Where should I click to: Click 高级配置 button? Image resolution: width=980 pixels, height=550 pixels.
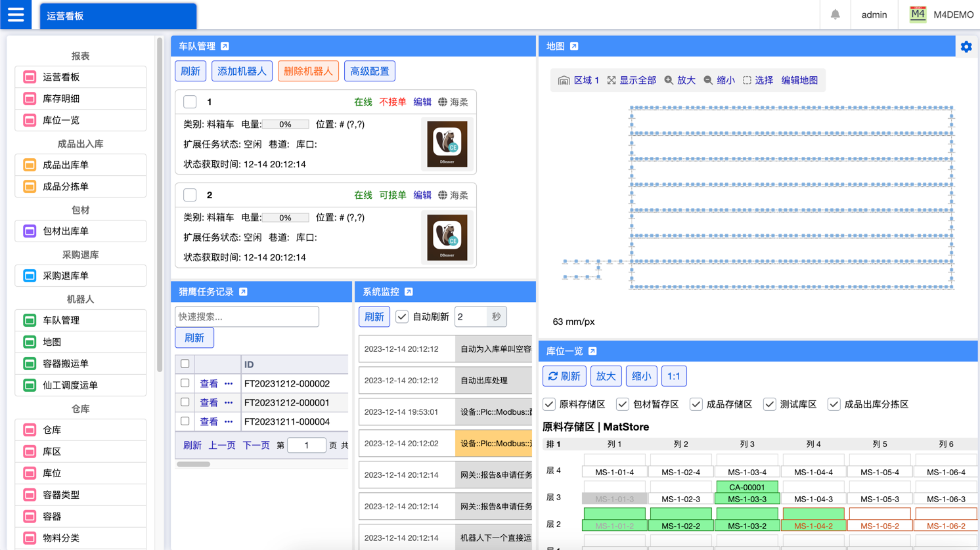[x=370, y=71]
